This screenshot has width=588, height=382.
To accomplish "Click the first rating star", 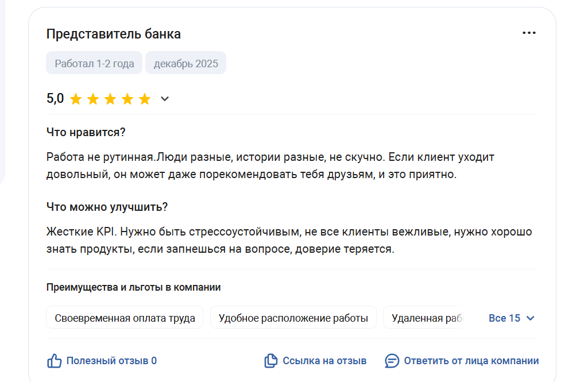I will (75, 99).
